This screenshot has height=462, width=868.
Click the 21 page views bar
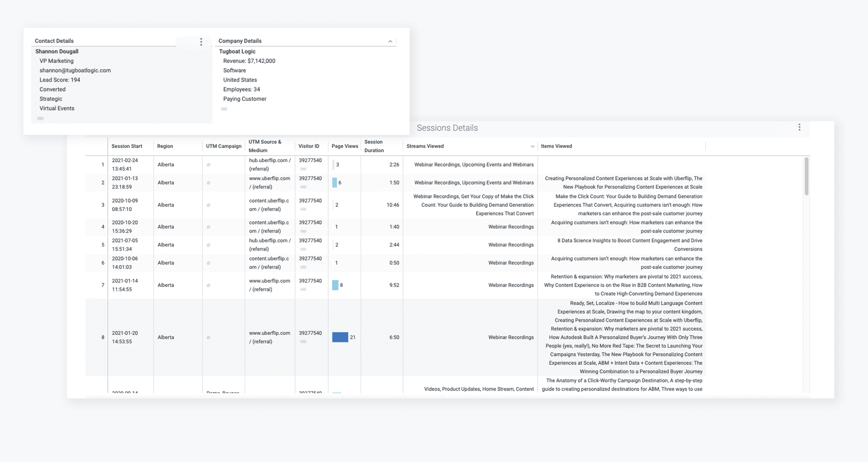coord(340,337)
